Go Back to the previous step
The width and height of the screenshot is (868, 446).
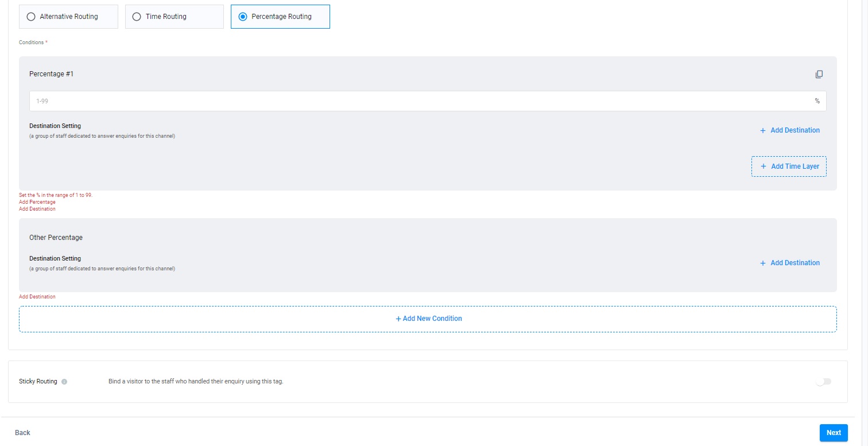[22, 433]
